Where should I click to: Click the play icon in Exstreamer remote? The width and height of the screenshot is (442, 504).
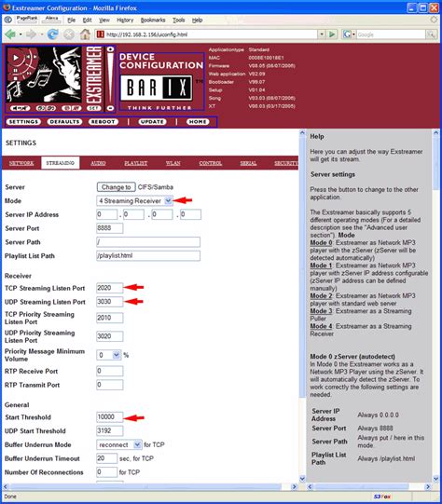point(15,58)
